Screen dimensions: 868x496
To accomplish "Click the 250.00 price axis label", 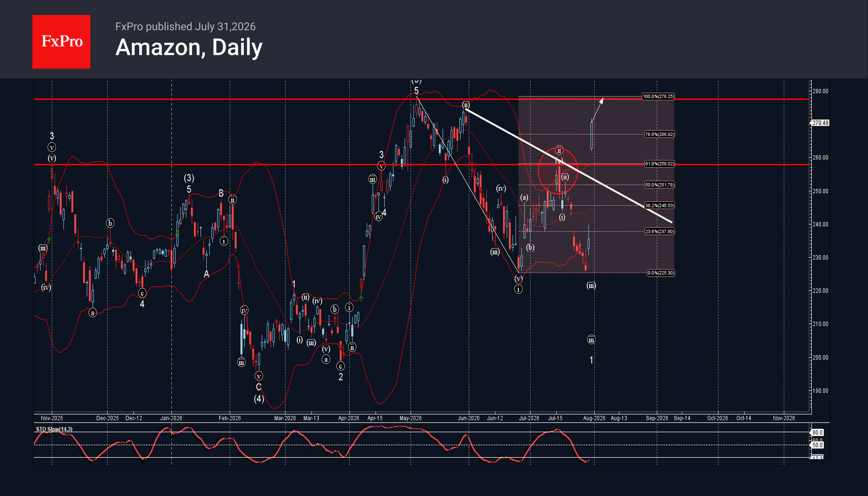I will click(820, 191).
